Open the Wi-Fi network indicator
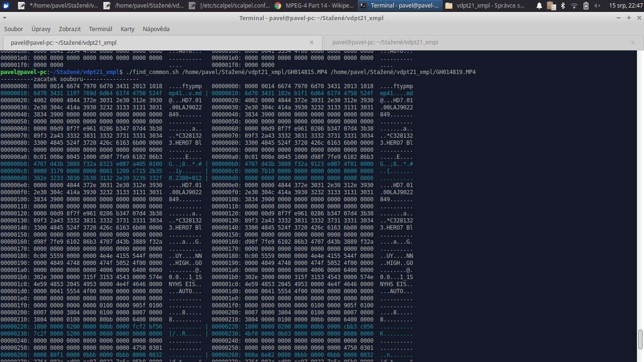 tap(574, 6)
